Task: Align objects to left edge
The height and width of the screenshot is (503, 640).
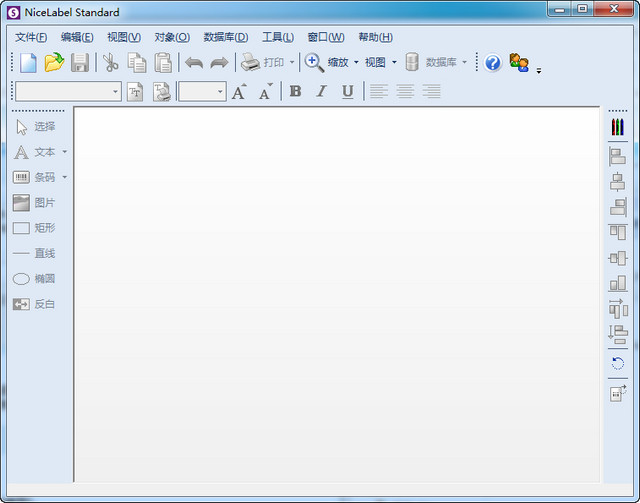Action: pyautogui.click(x=618, y=157)
